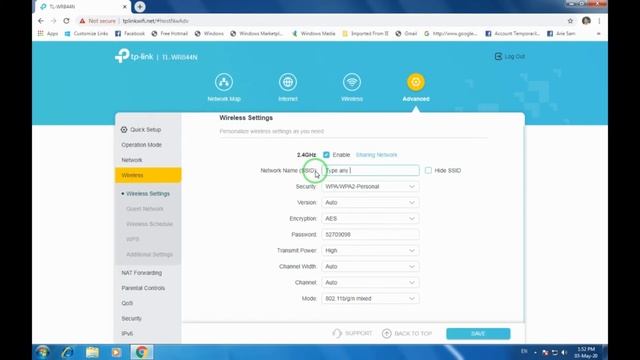Open the Mode dropdown
This screenshot has width=640, height=360.
(370, 298)
